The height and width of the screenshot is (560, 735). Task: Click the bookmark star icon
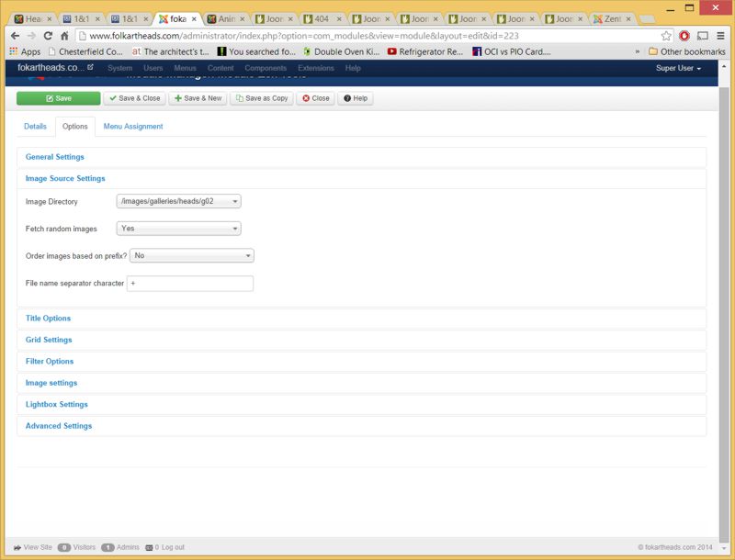666,36
